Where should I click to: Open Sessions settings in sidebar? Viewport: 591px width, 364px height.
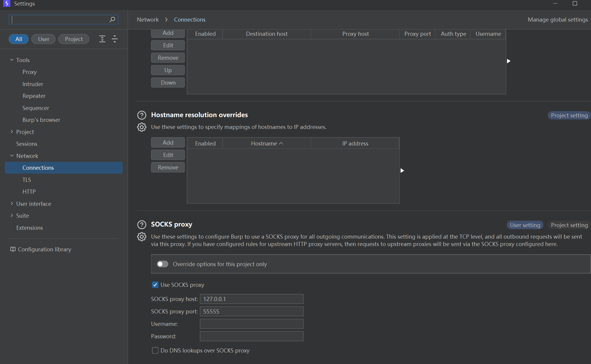tap(27, 144)
